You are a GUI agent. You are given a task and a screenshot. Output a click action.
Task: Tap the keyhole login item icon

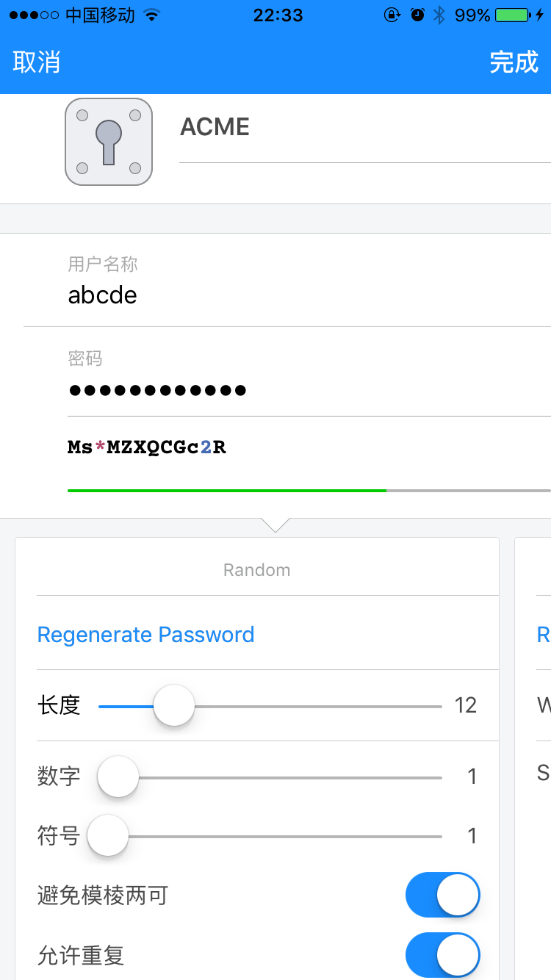[109, 142]
